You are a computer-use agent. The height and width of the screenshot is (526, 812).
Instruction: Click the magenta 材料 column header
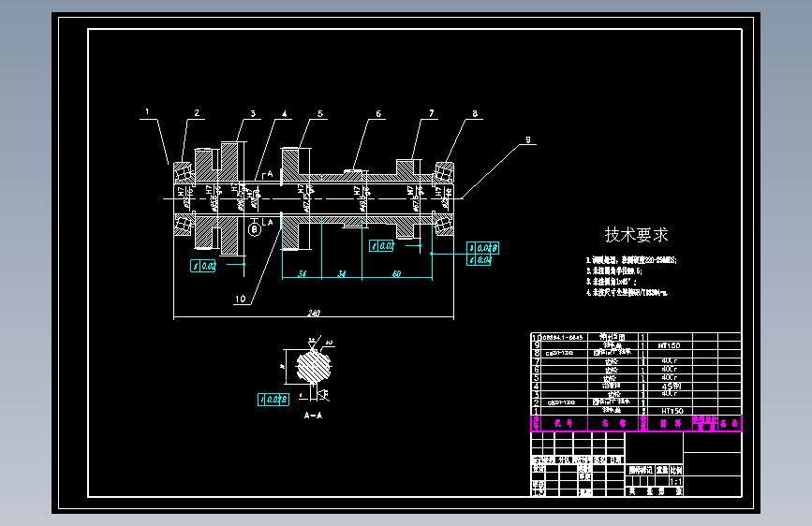[x=670, y=423]
